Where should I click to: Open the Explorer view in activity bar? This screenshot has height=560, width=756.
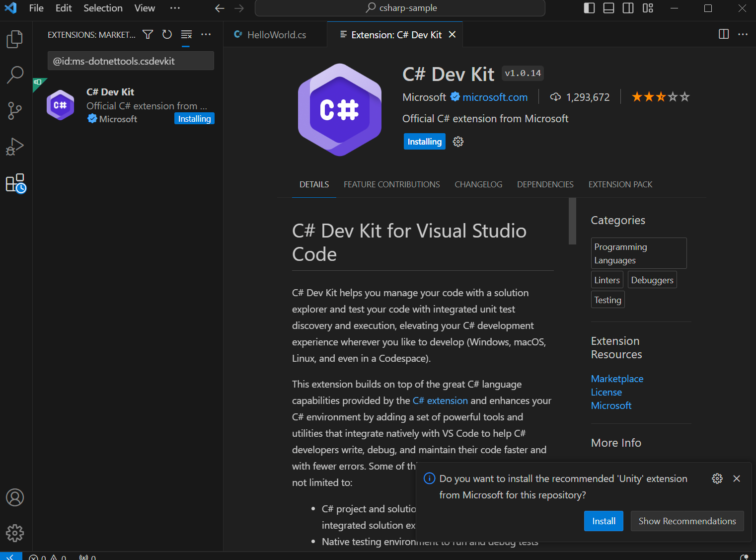coord(15,39)
